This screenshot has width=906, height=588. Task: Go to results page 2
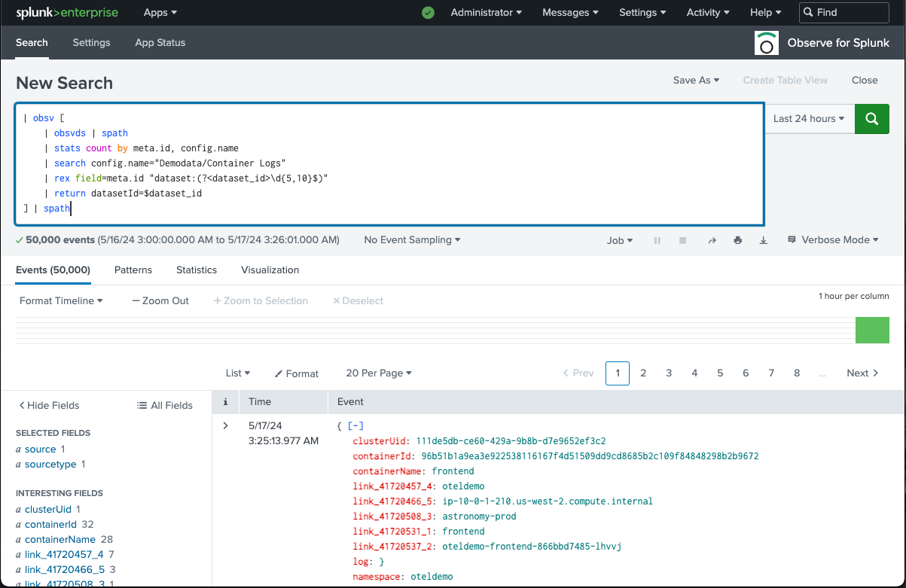click(643, 373)
